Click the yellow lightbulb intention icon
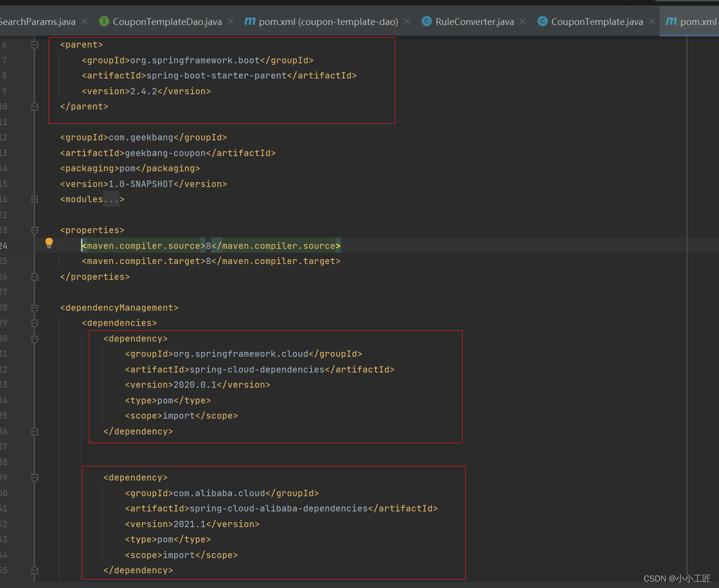The image size is (719, 588). [49, 243]
